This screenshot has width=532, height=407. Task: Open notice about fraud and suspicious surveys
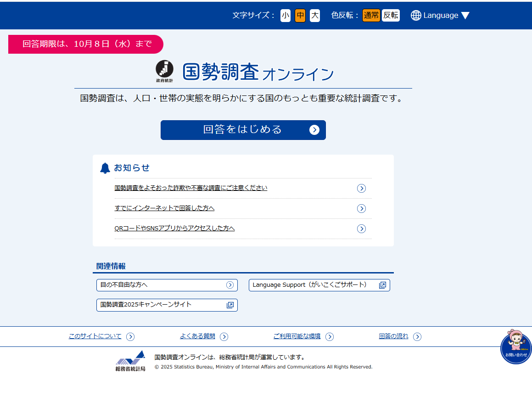191,188
